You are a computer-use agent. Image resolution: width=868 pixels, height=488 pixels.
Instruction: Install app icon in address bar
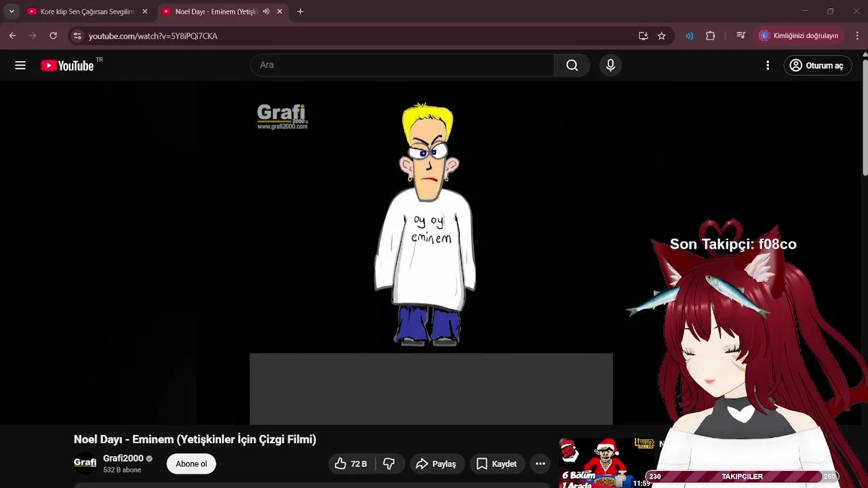pyautogui.click(x=643, y=36)
